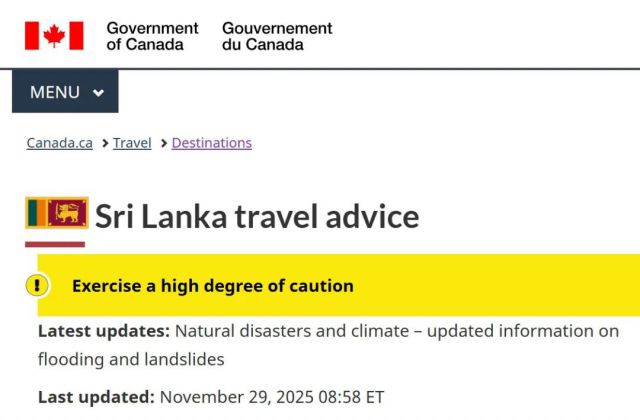Click the bold 'Latest updates:' label

[104, 331]
